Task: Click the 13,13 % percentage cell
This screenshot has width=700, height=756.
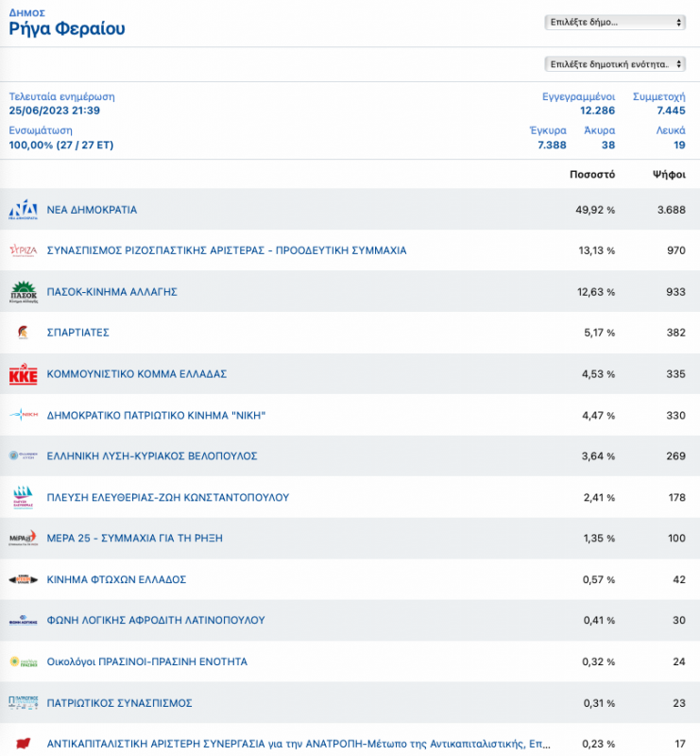Action: pyautogui.click(x=596, y=250)
